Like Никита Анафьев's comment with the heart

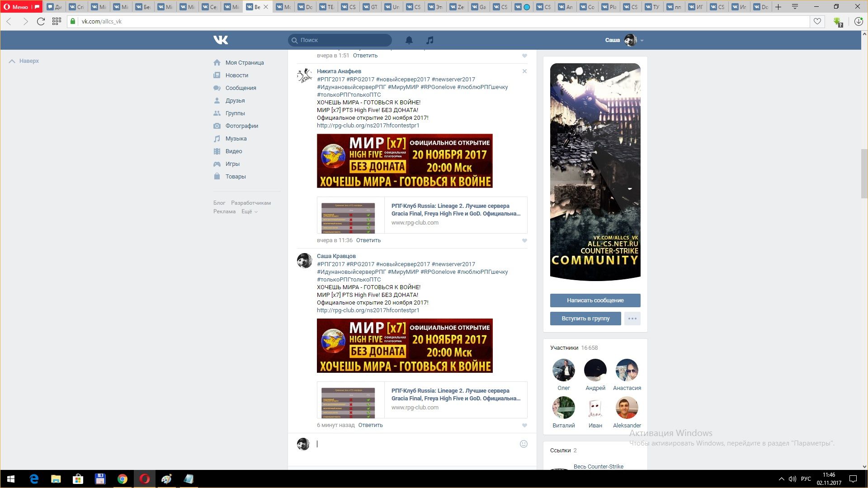point(524,240)
